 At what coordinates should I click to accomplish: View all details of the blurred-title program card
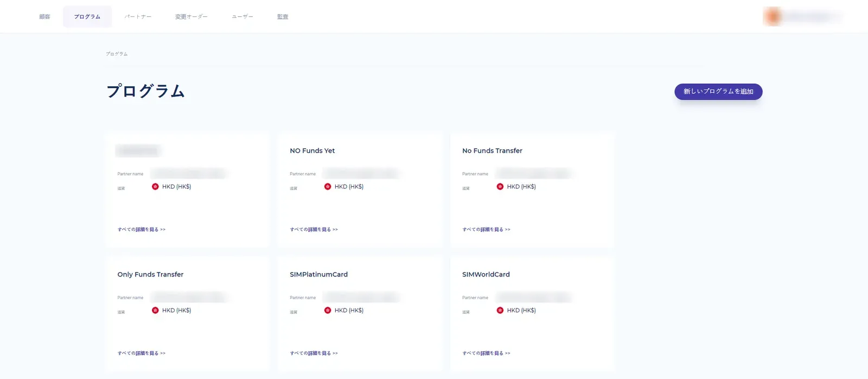pyautogui.click(x=142, y=230)
